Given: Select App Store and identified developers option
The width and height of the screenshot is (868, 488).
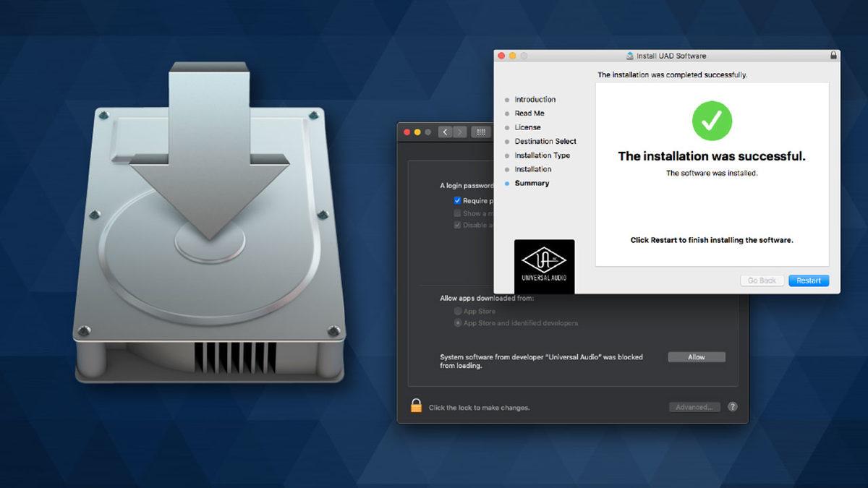Looking at the screenshot, I should click(457, 323).
